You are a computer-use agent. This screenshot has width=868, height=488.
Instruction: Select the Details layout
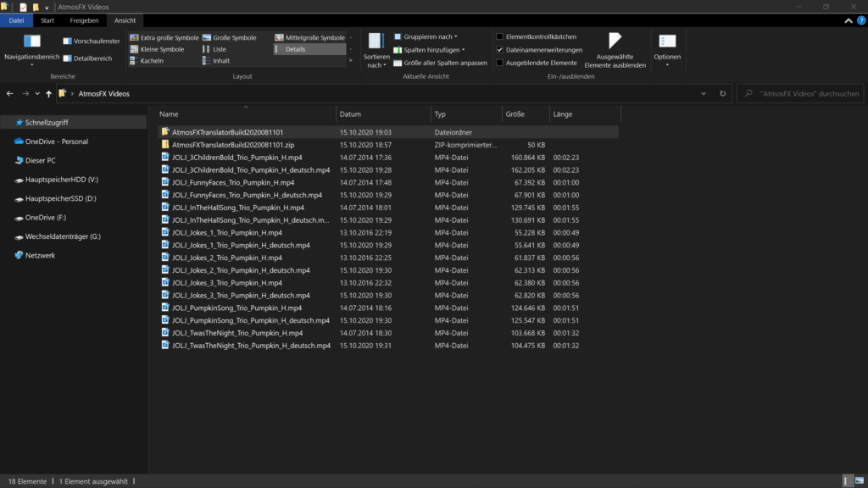click(309, 49)
